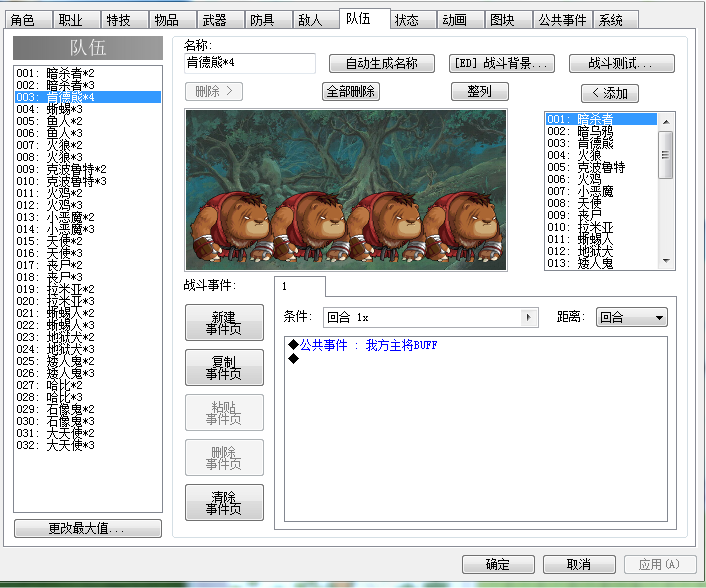Select troop 023: 地狱犬*2

click(88, 337)
